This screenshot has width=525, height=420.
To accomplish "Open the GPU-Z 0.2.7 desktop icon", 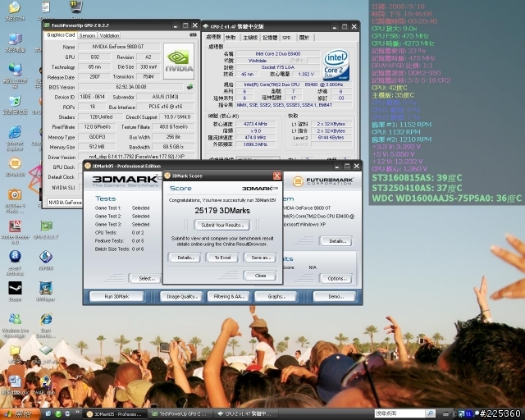I will [x=46, y=226].
